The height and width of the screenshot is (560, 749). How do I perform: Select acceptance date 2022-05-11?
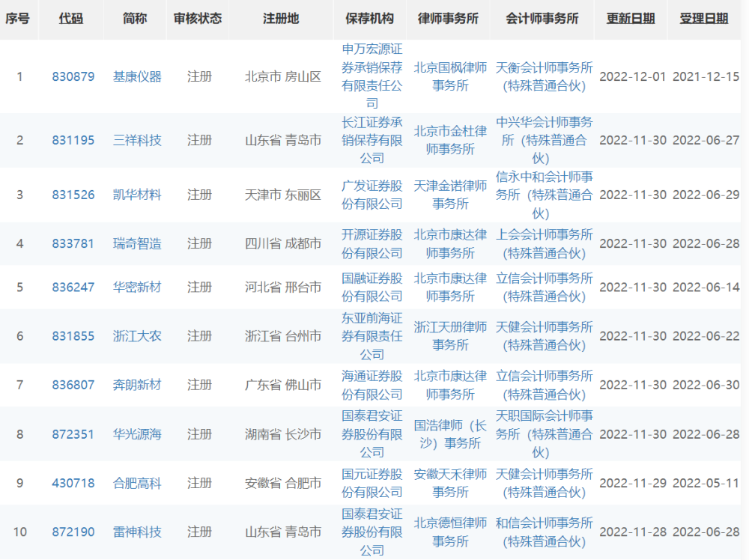pyautogui.click(x=706, y=483)
